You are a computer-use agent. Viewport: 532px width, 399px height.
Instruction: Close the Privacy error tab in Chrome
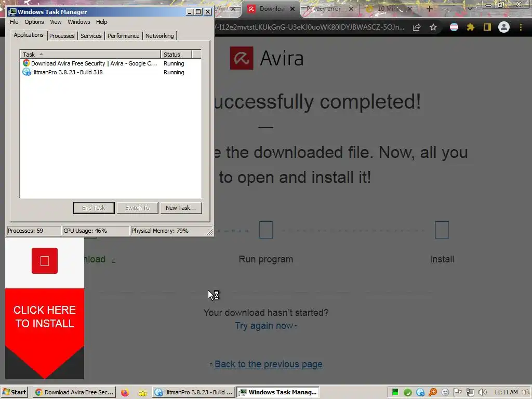[x=351, y=9]
